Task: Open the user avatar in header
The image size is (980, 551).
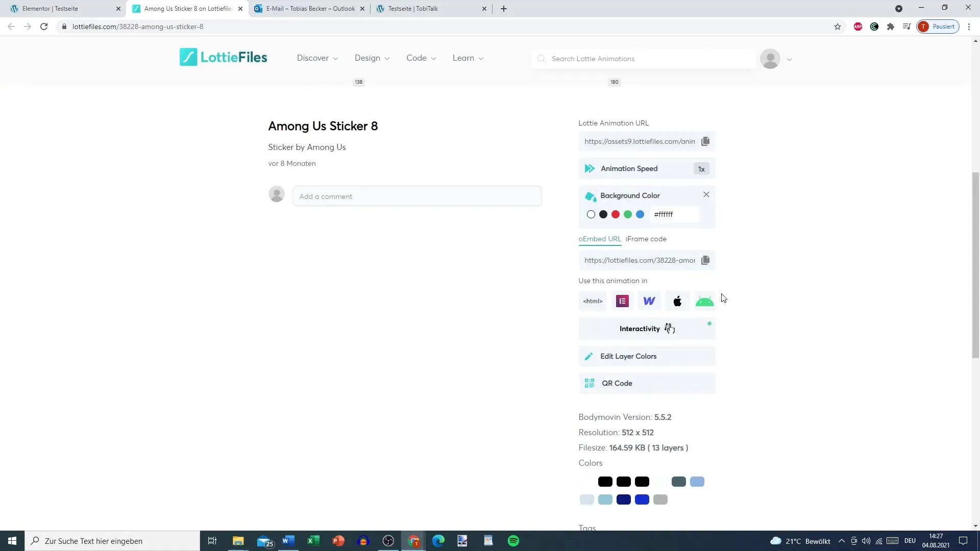Action: coord(770,59)
